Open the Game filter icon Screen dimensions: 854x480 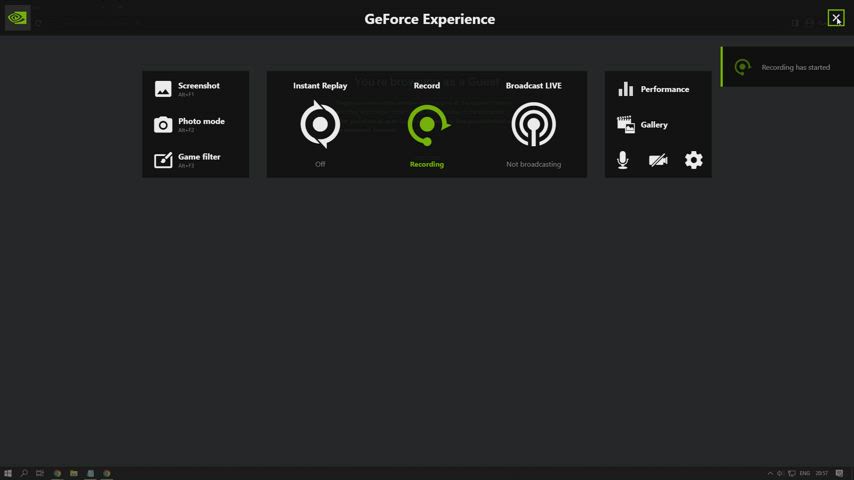pyautogui.click(x=163, y=160)
